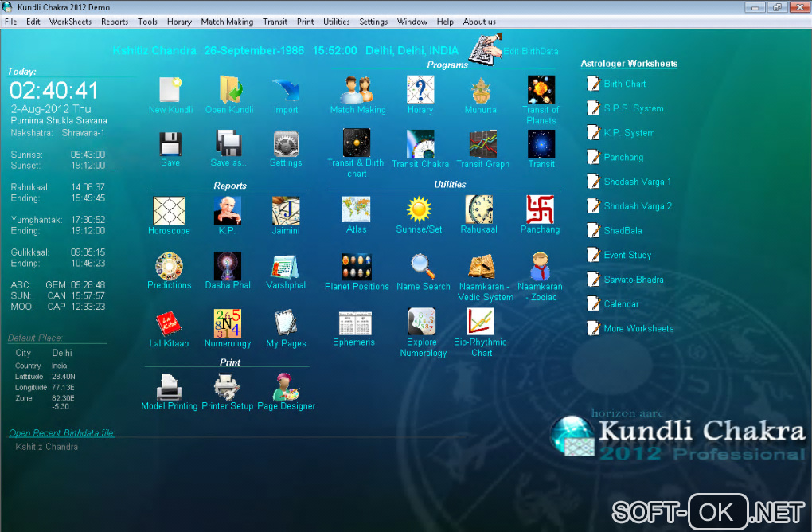Open the Atlas utility
The height and width of the screenshot is (532, 812).
tap(356, 209)
